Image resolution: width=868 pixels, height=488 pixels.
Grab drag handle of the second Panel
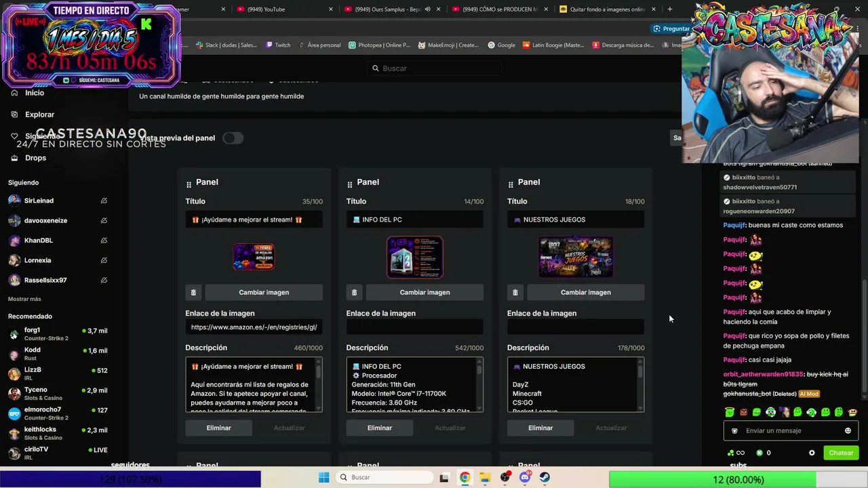349,184
